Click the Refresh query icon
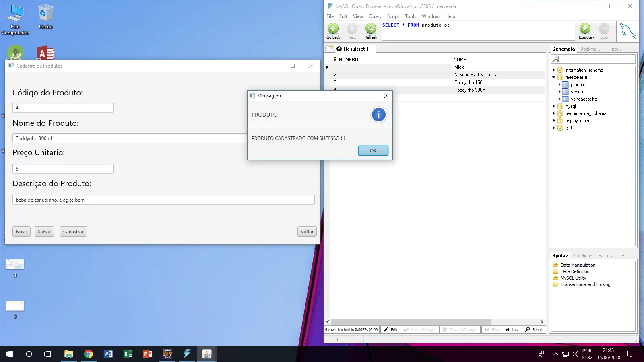Image resolution: width=644 pixels, height=362 pixels. coord(371,29)
